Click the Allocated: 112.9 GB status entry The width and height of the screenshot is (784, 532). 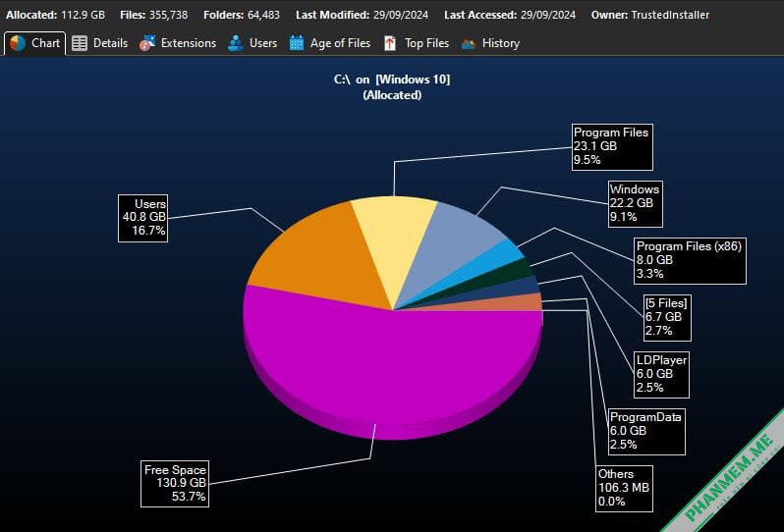coord(55,15)
